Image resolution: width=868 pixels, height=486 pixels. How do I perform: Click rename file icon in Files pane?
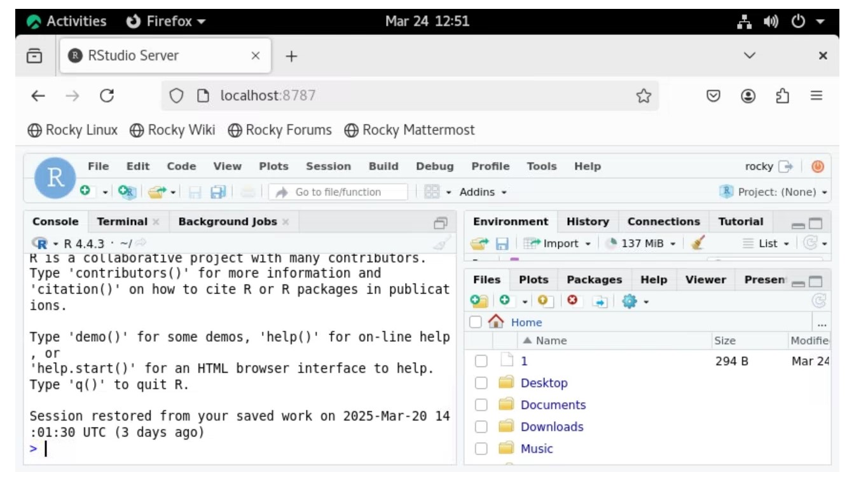pyautogui.click(x=600, y=301)
